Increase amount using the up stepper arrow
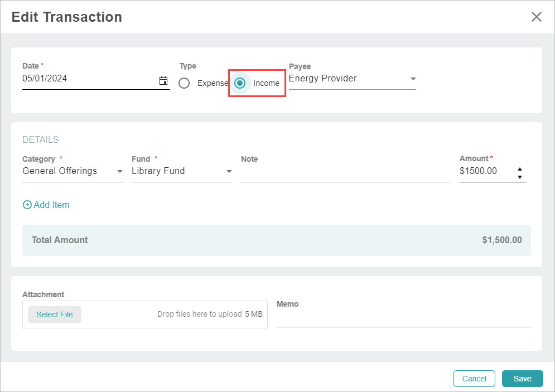 [x=520, y=169]
